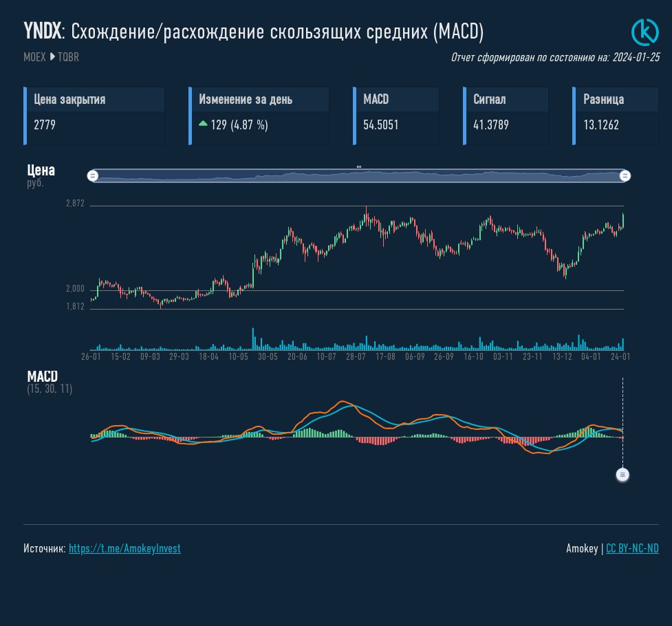Viewport: 672px width, 626px height.
Task: Click the Amokey logo icon
Action: click(644, 32)
